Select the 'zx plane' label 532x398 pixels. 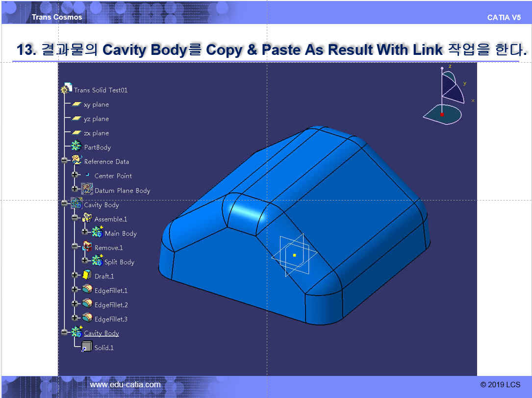pyautogui.click(x=97, y=133)
